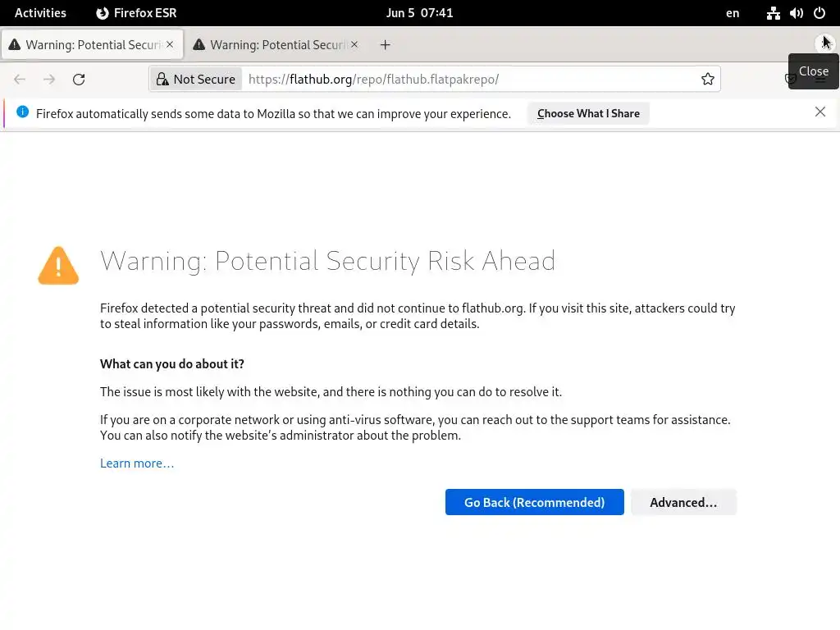Image resolution: width=840 pixels, height=630 pixels.
Task: Click Choose What I Share button
Action: tap(588, 113)
